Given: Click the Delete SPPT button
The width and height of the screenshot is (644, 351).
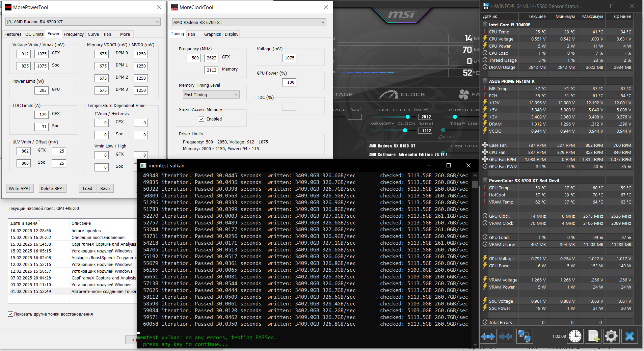Looking at the screenshot, I should [x=52, y=188].
